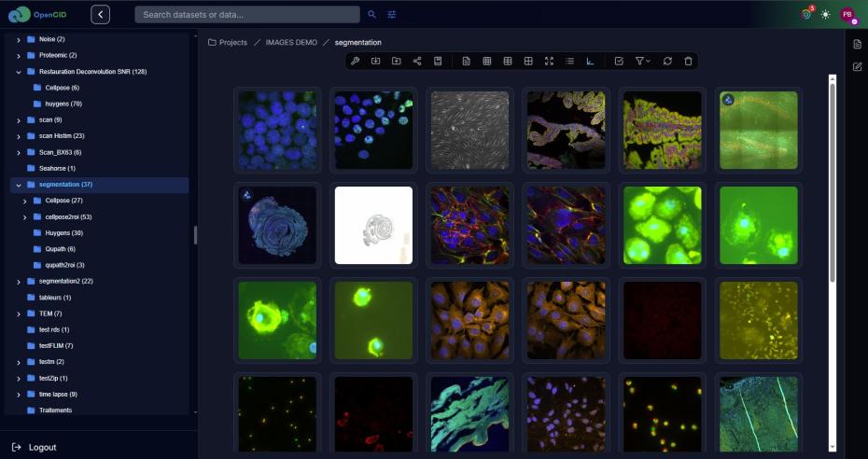Open the dark red noise thumbnail in third row
This screenshot has width=868, height=459.
(662, 320)
